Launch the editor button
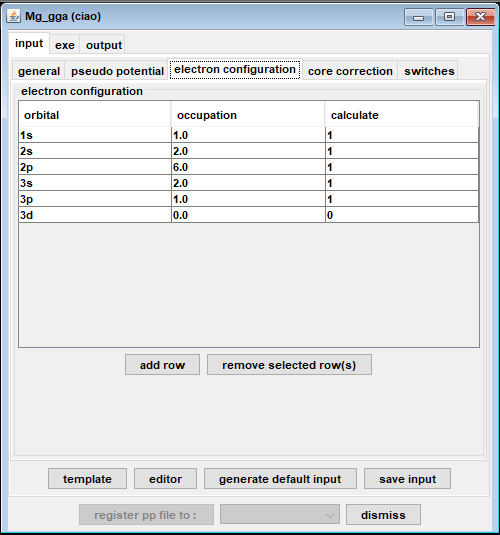Screen dimensions: 500x535 pyautogui.click(x=165, y=479)
